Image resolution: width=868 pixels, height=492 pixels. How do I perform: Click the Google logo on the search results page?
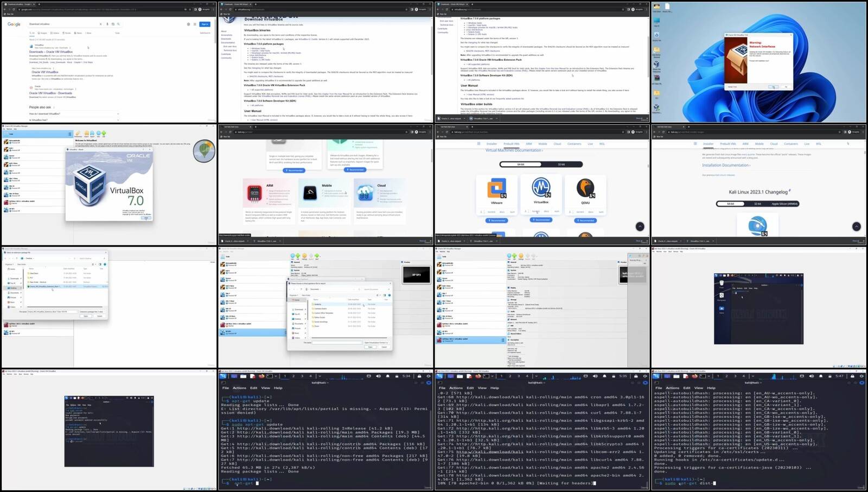coord(14,24)
